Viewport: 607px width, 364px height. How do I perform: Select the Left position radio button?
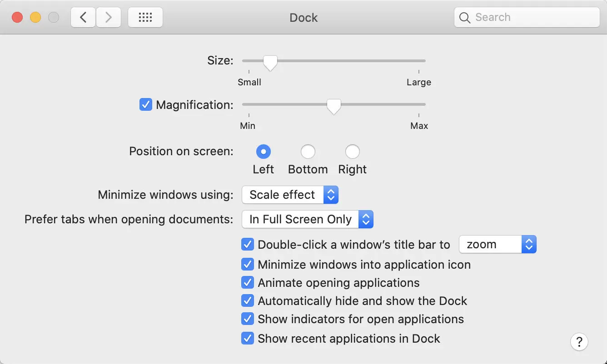tap(264, 152)
